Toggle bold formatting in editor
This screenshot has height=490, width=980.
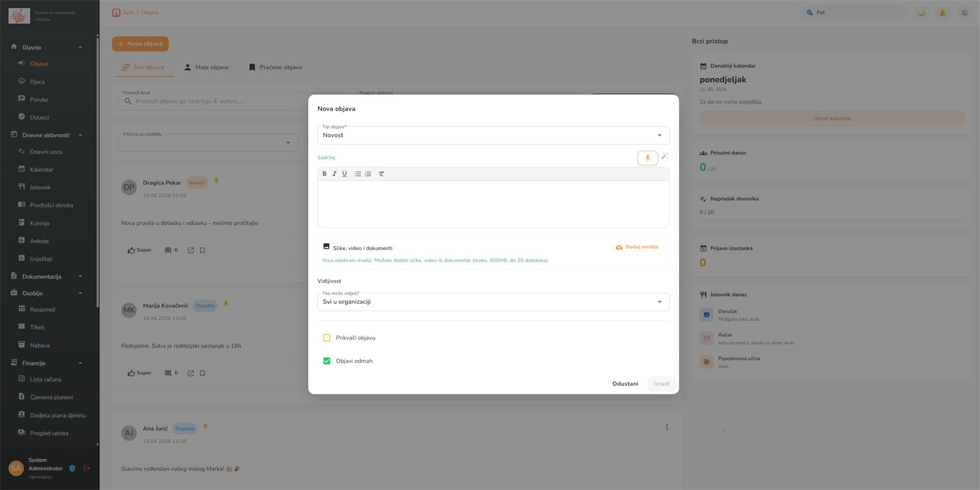tap(325, 174)
